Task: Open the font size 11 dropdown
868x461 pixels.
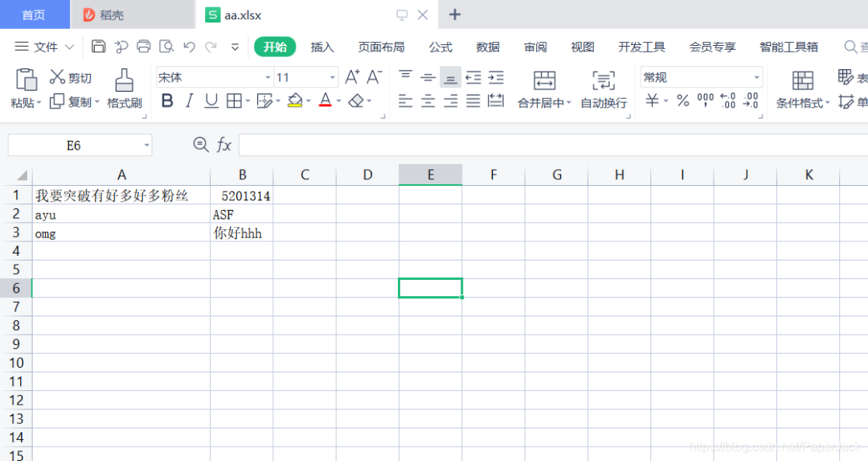Action: coord(333,77)
